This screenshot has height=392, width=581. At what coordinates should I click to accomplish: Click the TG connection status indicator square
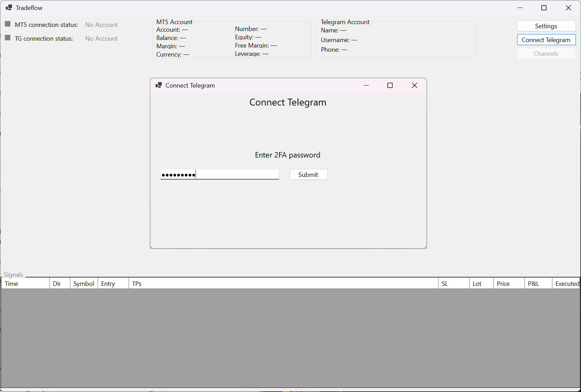coord(8,38)
